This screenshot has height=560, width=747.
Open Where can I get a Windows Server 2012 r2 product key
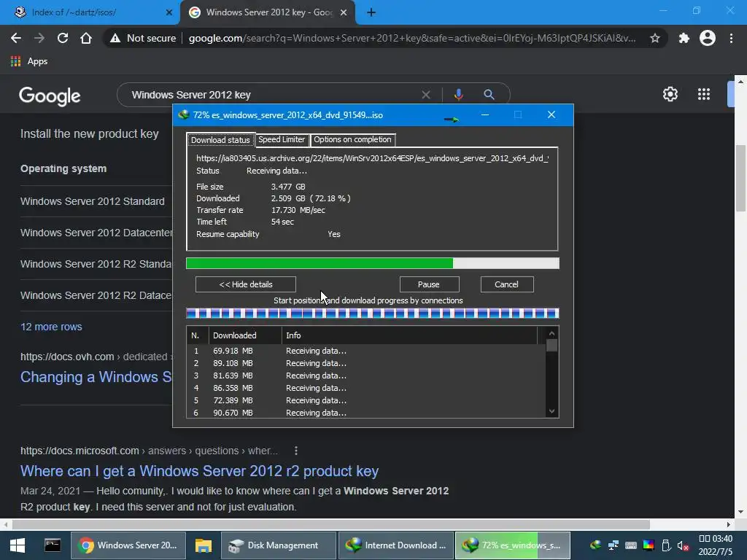pos(199,471)
